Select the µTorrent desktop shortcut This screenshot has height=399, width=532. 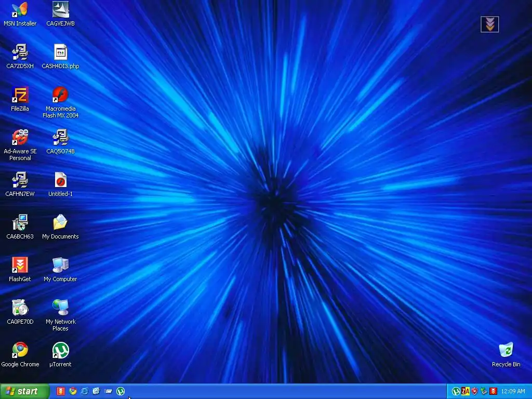60,354
